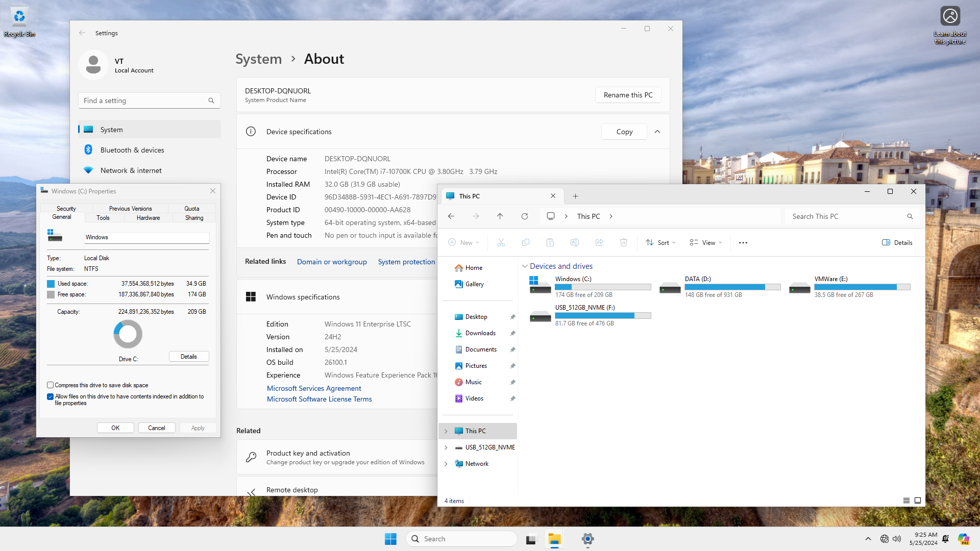Click the Cut scissors icon in toolbar
The image size is (980, 551).
pos(501,243)
